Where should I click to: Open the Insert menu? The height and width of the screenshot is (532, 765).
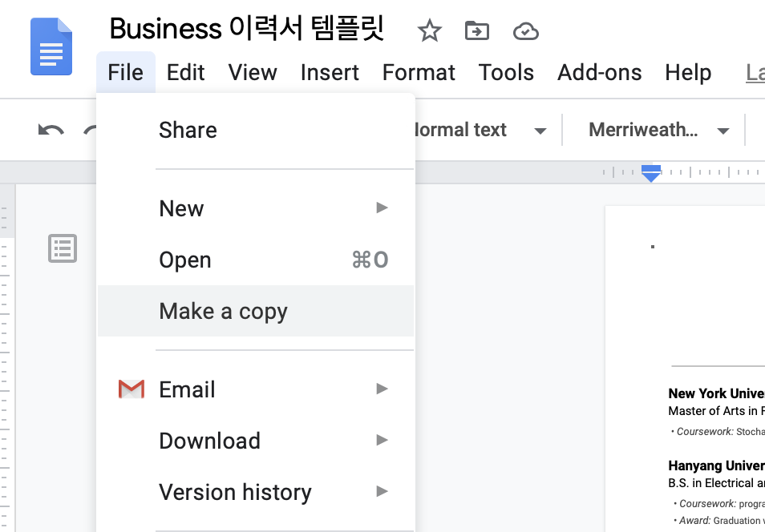(x=330, y=73)
